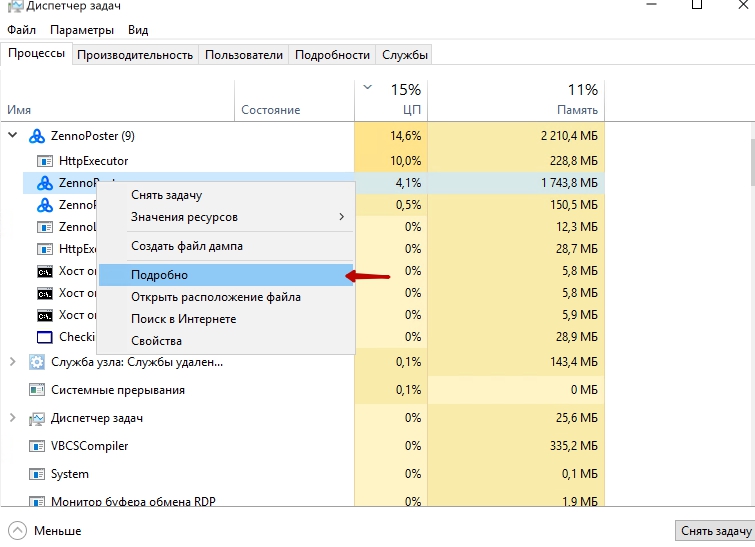Select Подробно in the context menu
Viewport: 755px width, 547px height.
click(x=160, y=275)
